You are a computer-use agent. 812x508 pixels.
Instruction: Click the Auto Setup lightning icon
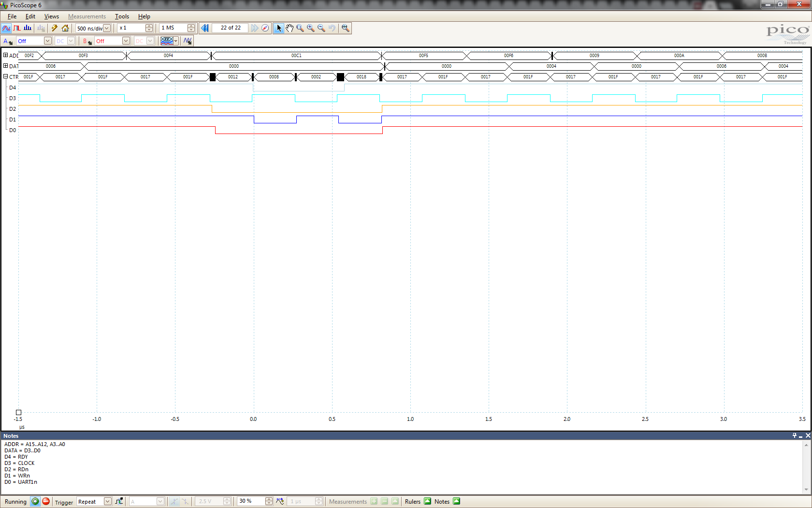55,28
